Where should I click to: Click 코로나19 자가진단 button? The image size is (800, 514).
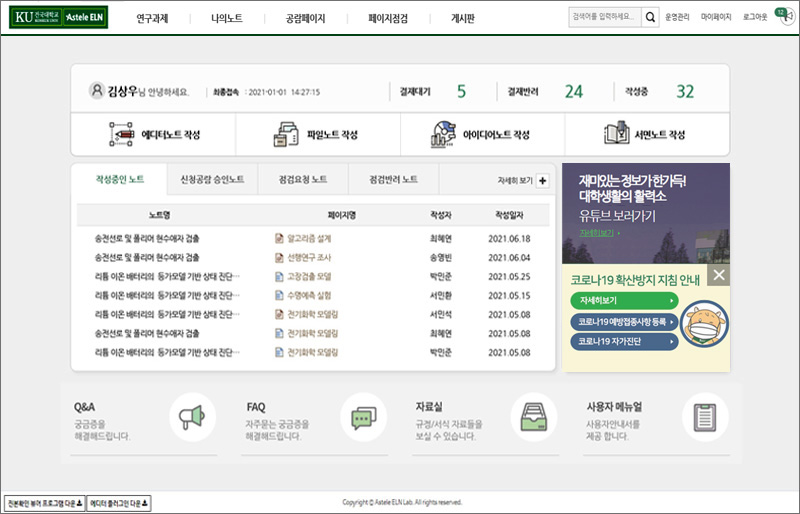[624, 341]
